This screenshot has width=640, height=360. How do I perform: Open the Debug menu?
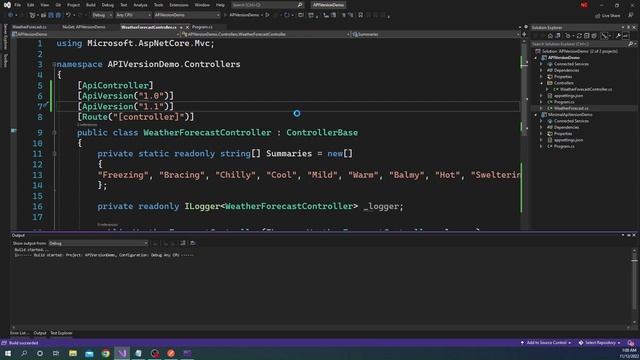(108, 5)
